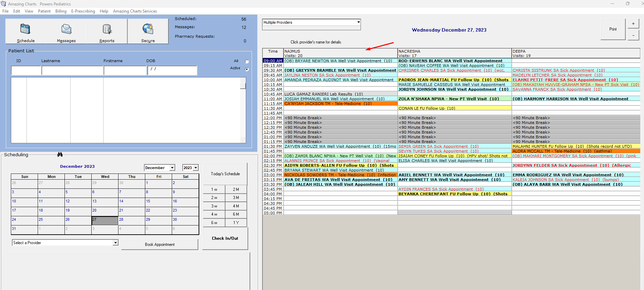Select the All patients radio button
This screenshot has width=644, height=290.
(x=247, y=61)
